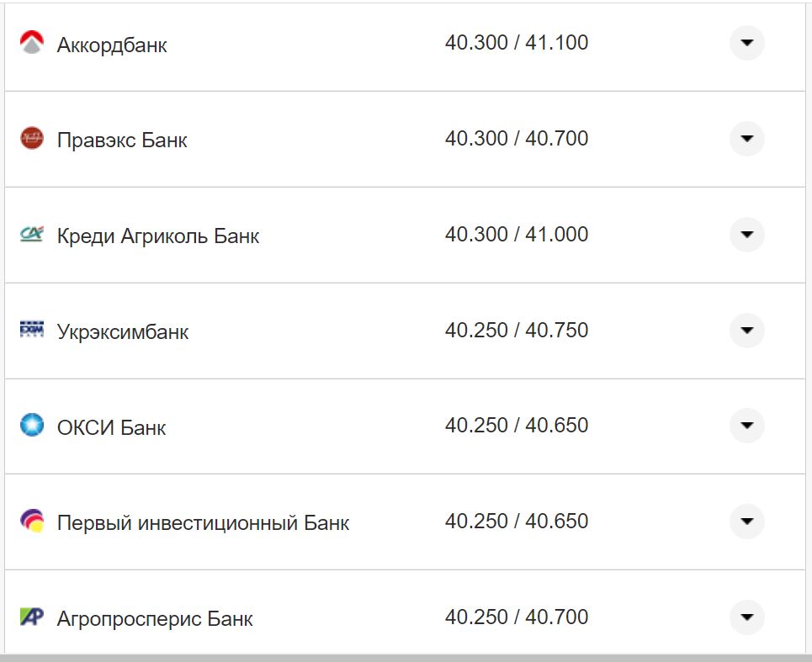
Task: Expand the Правэкс Банк details arrow
Action: [x=746, y=138]
